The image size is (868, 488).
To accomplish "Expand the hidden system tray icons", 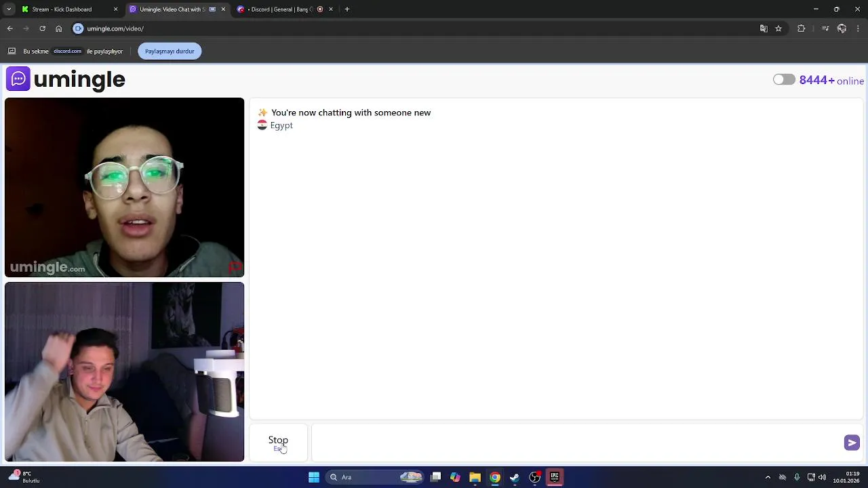I will coord(768,477).
